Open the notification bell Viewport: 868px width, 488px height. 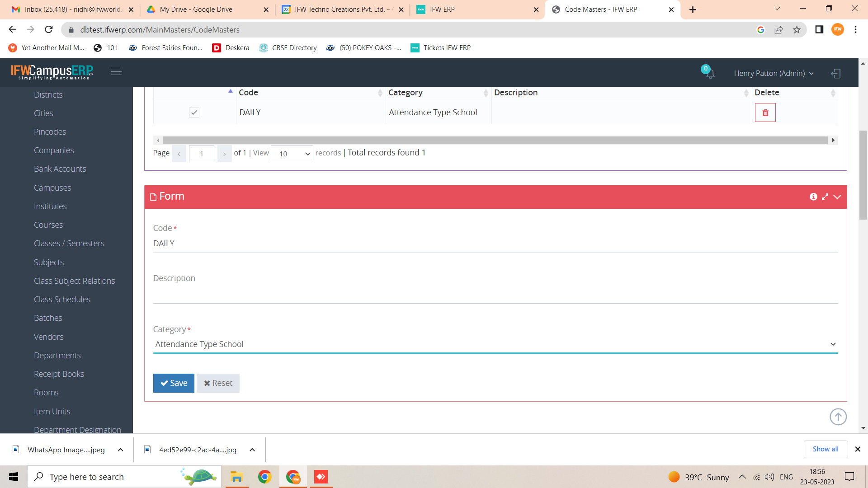(x=710, y=73)
